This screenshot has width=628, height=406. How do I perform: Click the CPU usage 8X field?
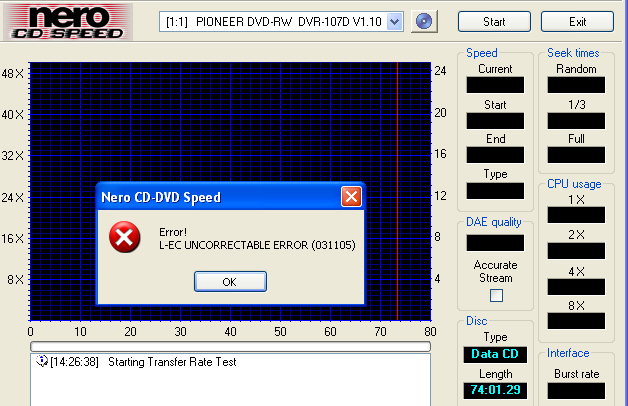pos(576,321)
